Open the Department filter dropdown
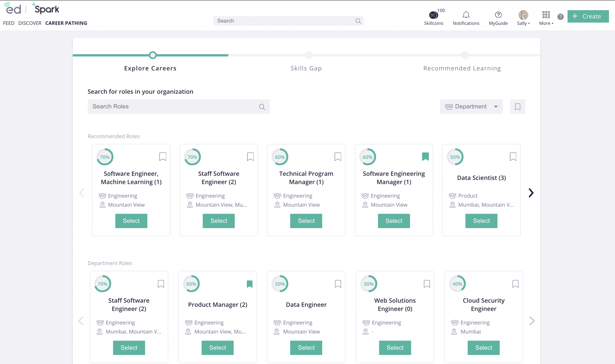Screen dimensions: 615x364 coord(471,107)
